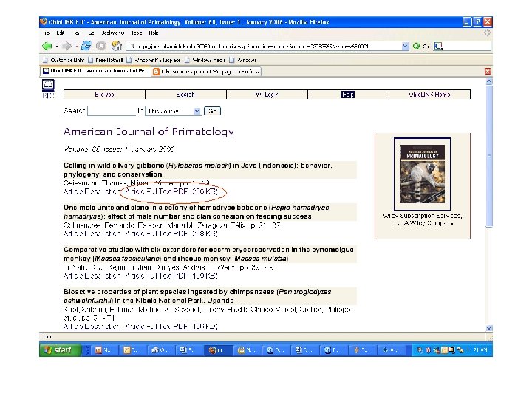Open the Free Hotmail bookmark
Image resolution: width=532 pixels, height=399 pixels.
[x=106, y=60]
